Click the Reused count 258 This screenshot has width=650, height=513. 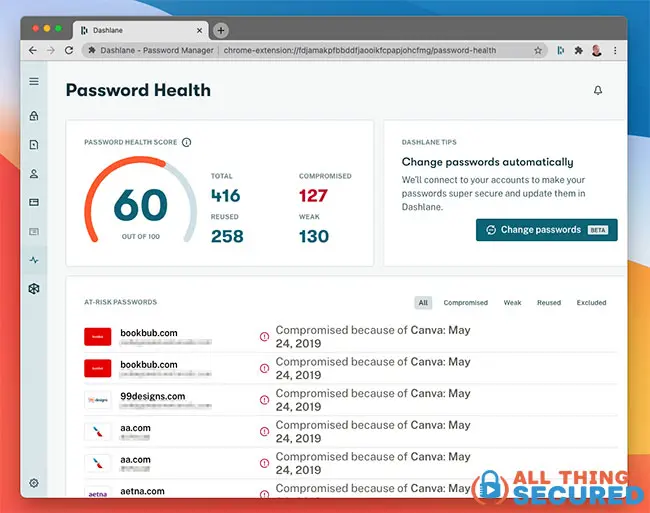coord(227,237)
